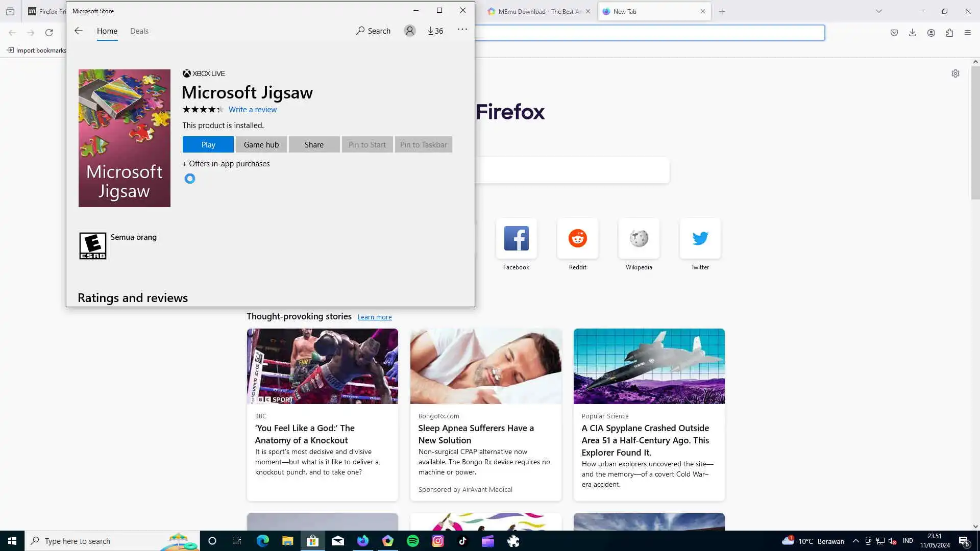
Task: Expand Firefox list all tabs chevron
Action: (x=879, y=11)
